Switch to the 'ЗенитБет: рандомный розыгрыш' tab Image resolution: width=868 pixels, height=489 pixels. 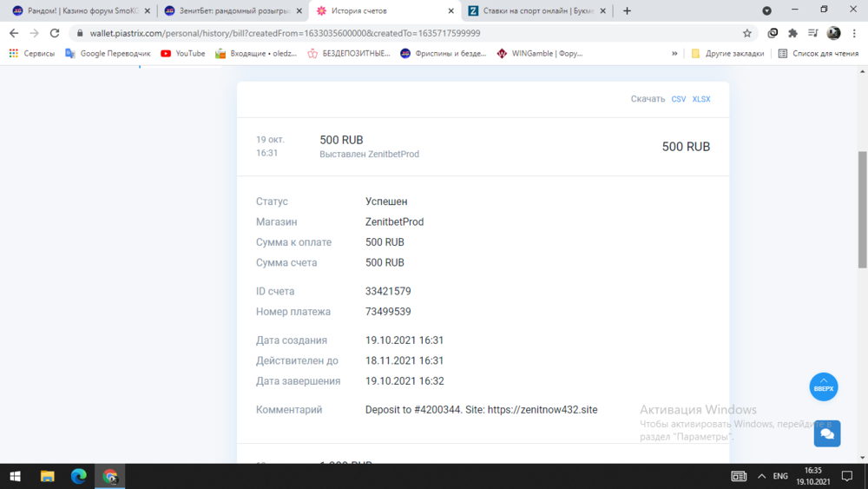(x=234, y=11)
